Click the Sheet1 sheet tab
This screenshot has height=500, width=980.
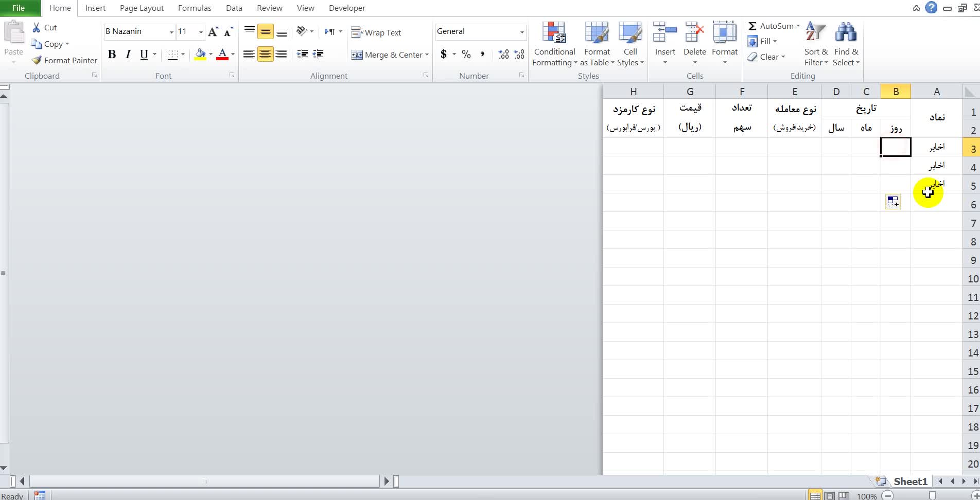point(910,481)
